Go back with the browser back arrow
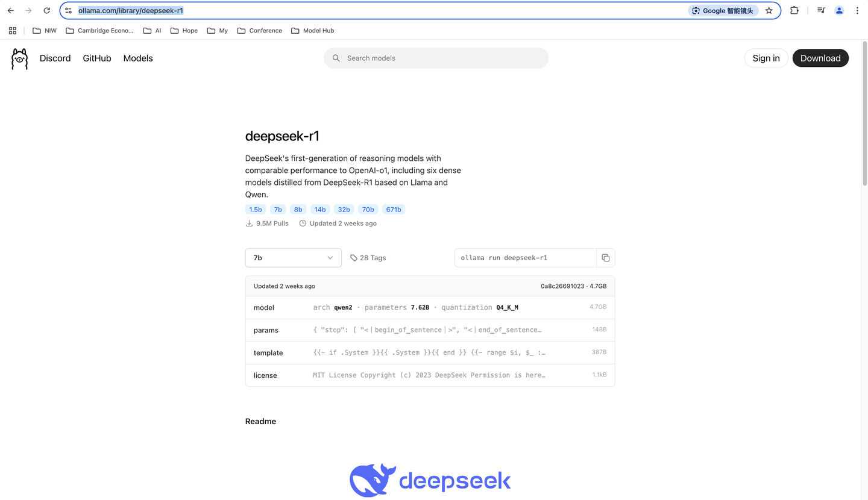 tap(11, 11)
